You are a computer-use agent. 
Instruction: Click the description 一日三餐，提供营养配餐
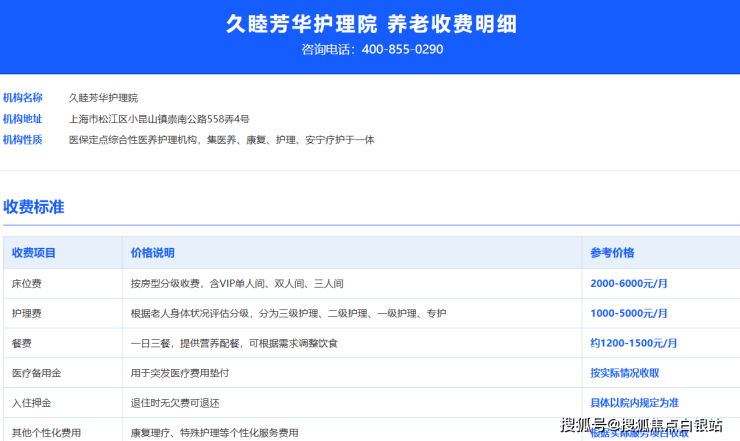[x=234, y=343]
